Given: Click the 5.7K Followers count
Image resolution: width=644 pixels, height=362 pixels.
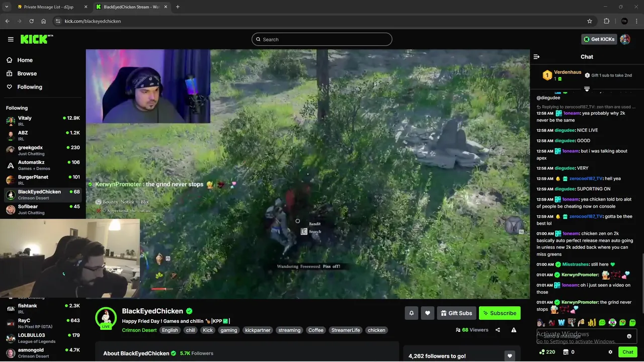Looking at the screenshot, I should [197, 353].
